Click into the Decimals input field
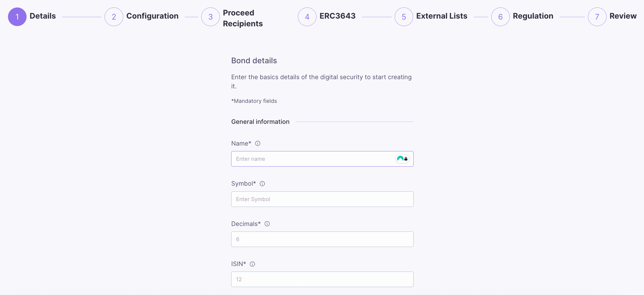 (322, 239)
